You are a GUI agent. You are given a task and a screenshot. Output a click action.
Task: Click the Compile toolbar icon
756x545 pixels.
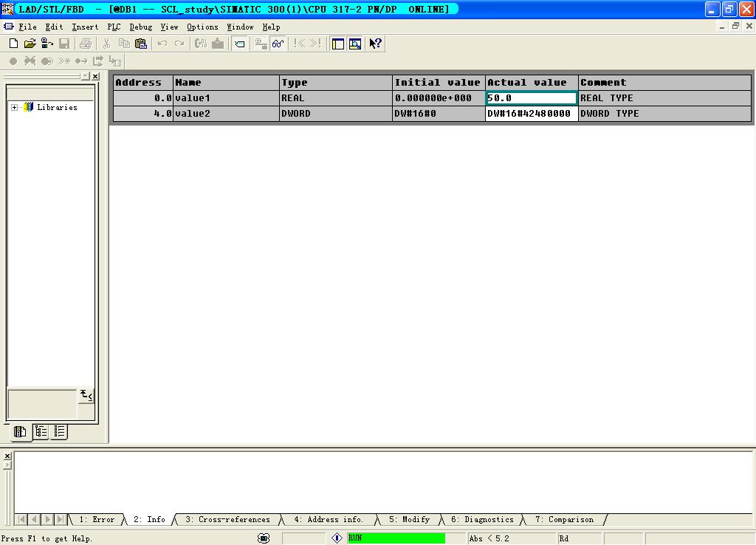(x=201, y=44)
